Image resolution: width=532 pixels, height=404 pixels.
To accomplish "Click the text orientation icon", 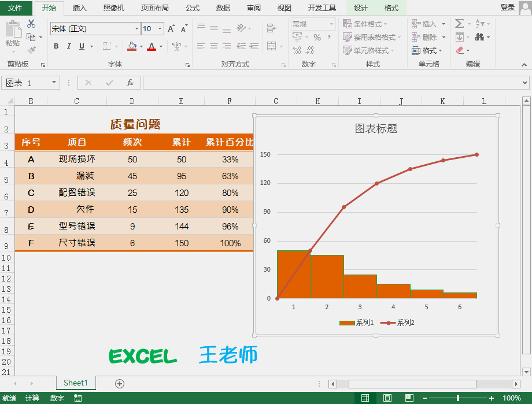I will pyautogui.click(x=241, y=28).
